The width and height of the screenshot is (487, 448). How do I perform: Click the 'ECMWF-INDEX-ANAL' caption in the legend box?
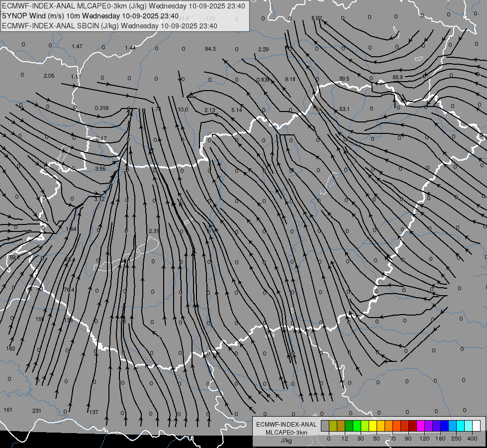tap(287, 425)
